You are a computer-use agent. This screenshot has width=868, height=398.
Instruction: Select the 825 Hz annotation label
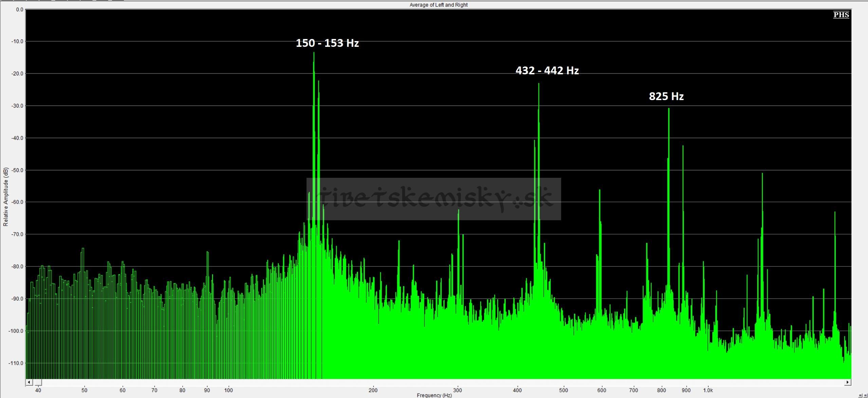point(666,96)
